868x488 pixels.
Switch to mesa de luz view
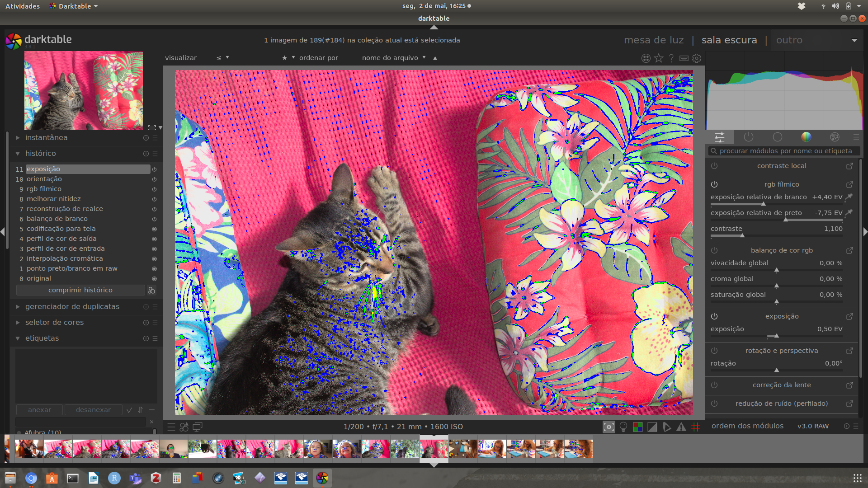pos(654,40)
